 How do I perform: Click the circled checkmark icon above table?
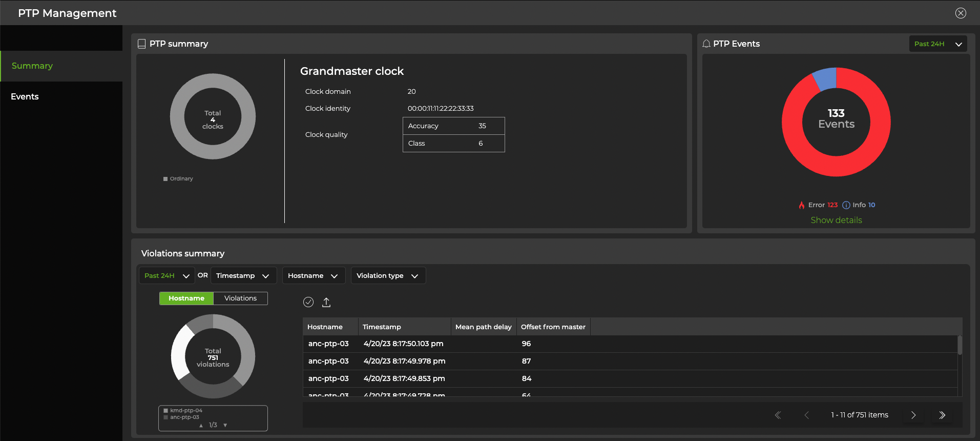coord(308,303)
